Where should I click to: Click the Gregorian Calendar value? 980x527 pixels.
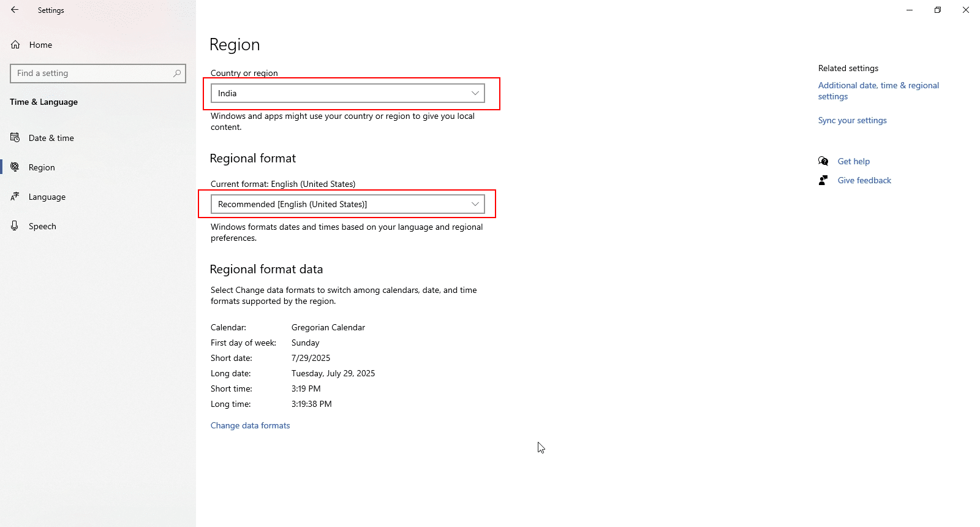point(328,327)
